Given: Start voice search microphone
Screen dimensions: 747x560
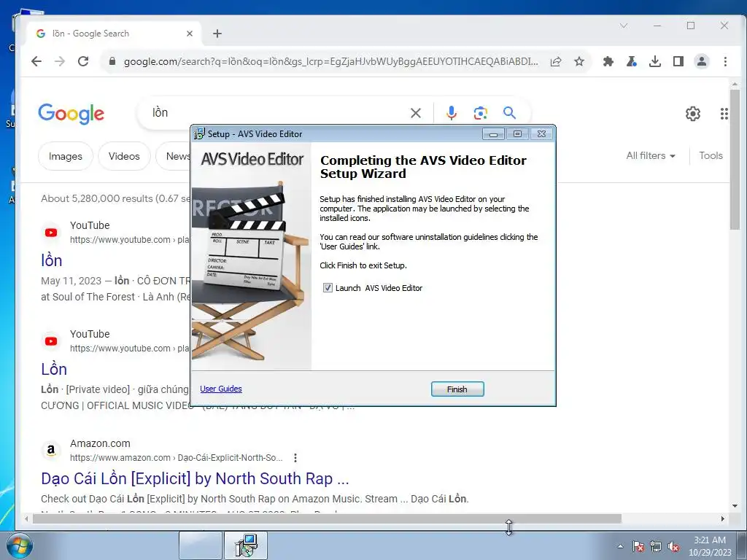Looking at the screenshot, I should point(451,113).
